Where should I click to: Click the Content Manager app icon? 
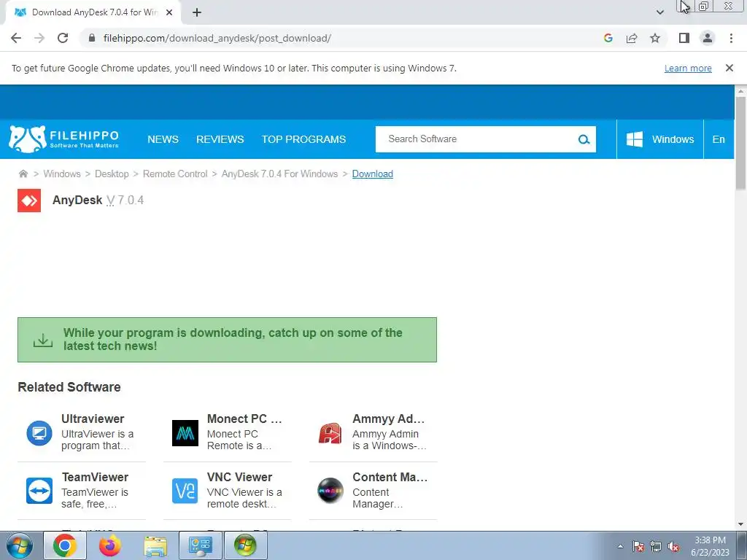point(330,491)
